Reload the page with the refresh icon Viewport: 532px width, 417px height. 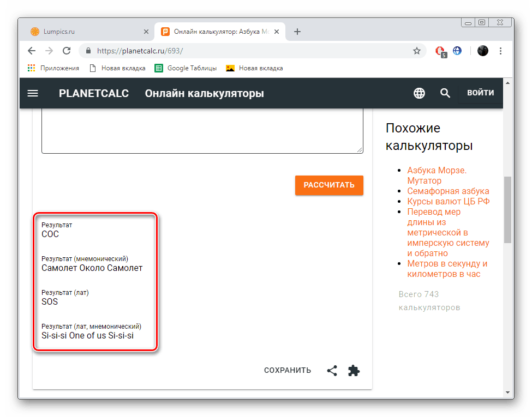pos(67,51)
